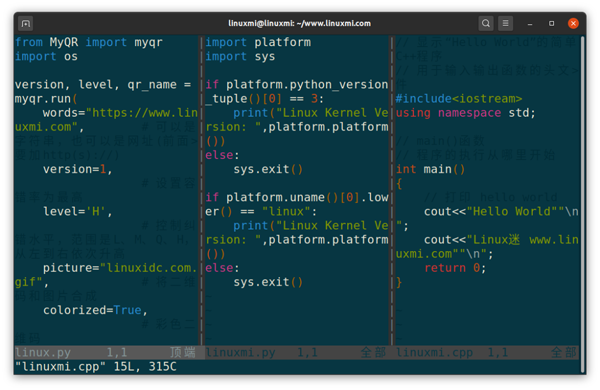Click the linuxmi.cpp status line
Viewport: 600px width, 390px height.
[486, 352]
